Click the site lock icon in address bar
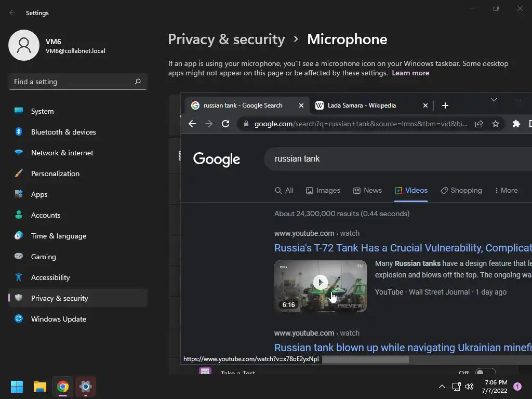 point(246,124)
